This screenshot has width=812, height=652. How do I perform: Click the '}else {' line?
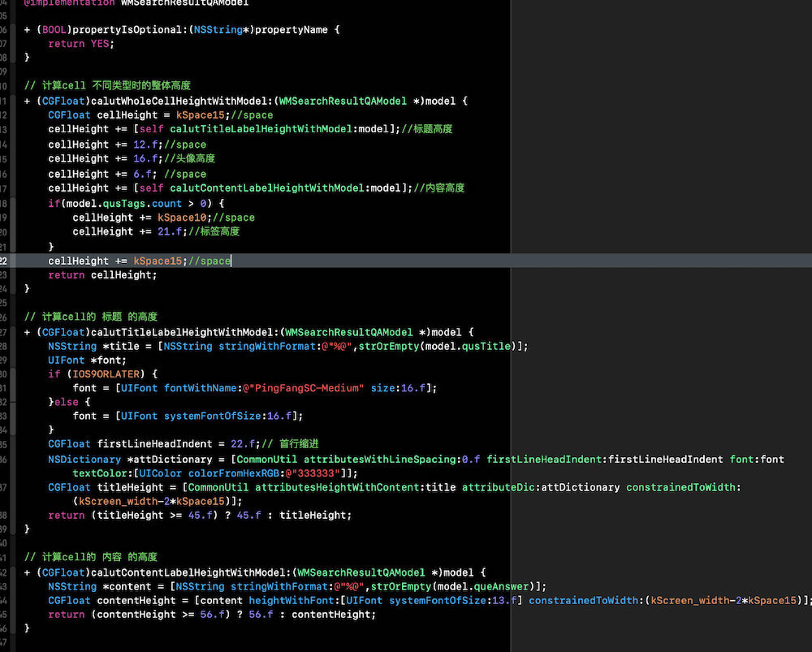tap(69, 403)
